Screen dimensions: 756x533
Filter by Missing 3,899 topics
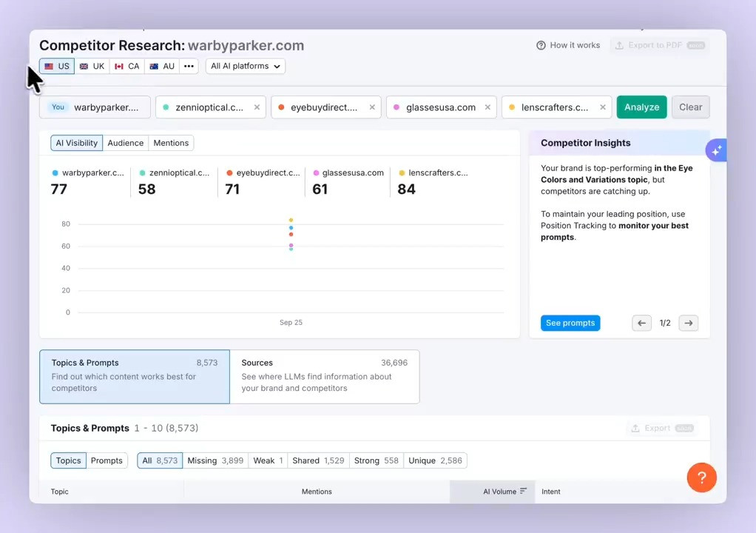(x=215, y=460)
